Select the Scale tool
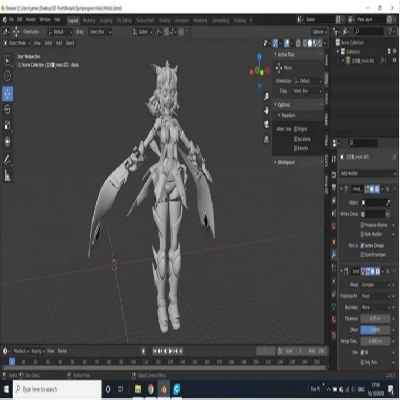 (x=7, y=125)
